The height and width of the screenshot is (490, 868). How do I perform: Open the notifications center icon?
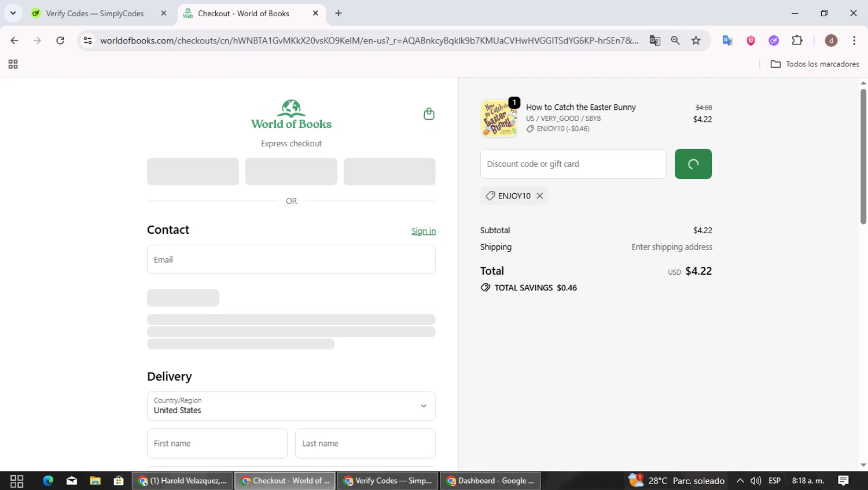(x=844, y=481)
